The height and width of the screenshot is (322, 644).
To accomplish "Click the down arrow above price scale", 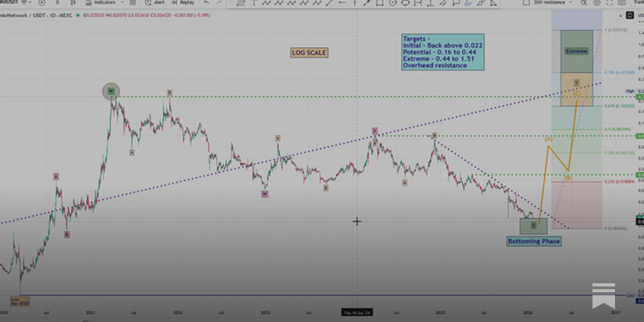I will pos(620,15).
